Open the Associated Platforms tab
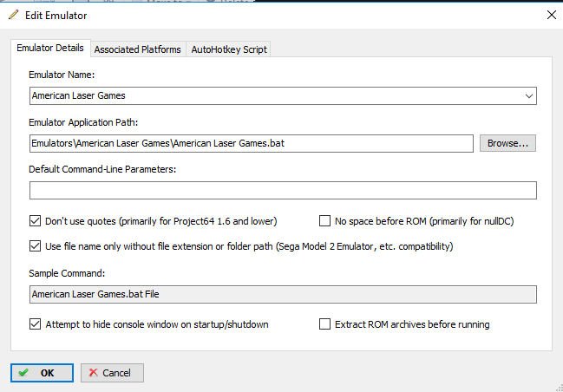Viewport: 563px width, 392px height. click(x=138, y=49)
